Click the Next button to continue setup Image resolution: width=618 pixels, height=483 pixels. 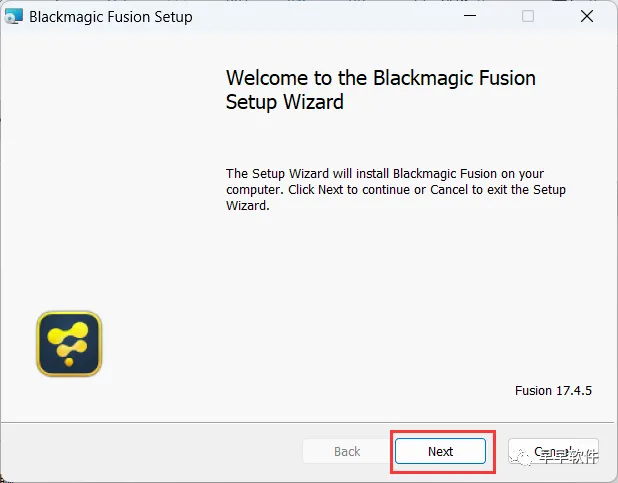pos(440,451)
